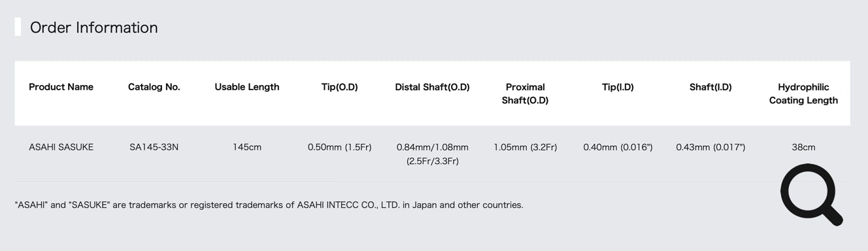Click the Hydrophilic Coating Length header
The image size is (868, 251).
[x=803, y=93]
